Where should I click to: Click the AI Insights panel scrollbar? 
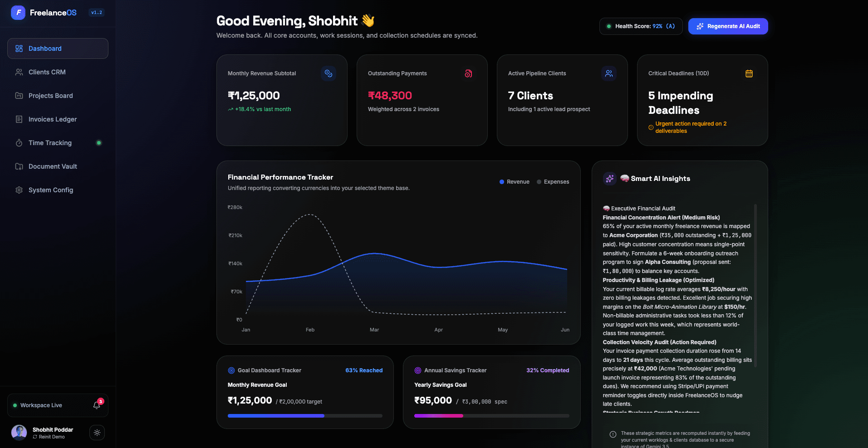tap(755, 286)
